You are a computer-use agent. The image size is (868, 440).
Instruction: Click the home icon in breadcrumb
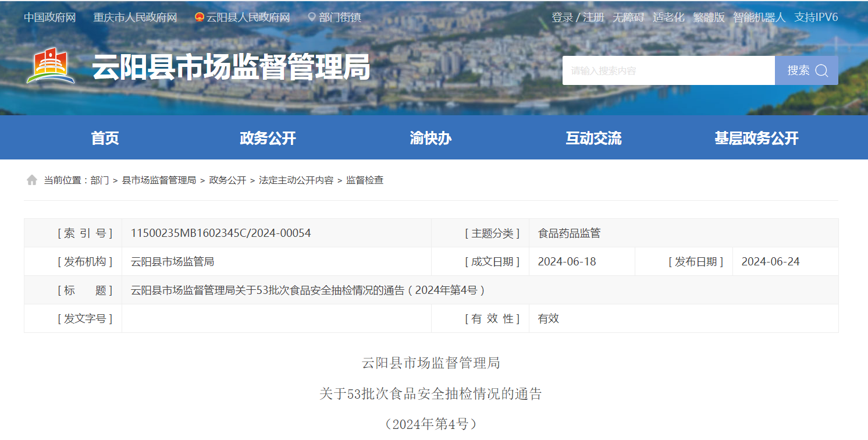point(31,180)
